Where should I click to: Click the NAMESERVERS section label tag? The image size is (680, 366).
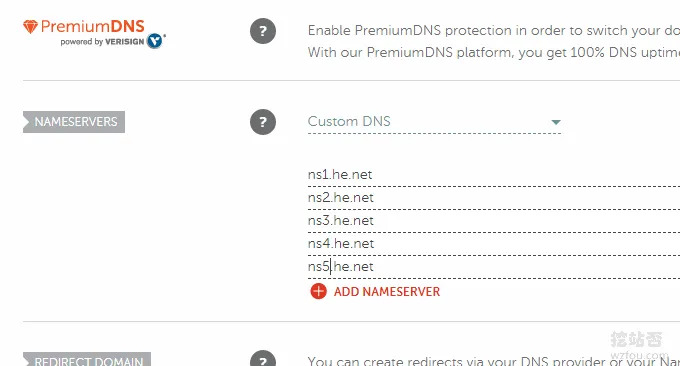74,122
